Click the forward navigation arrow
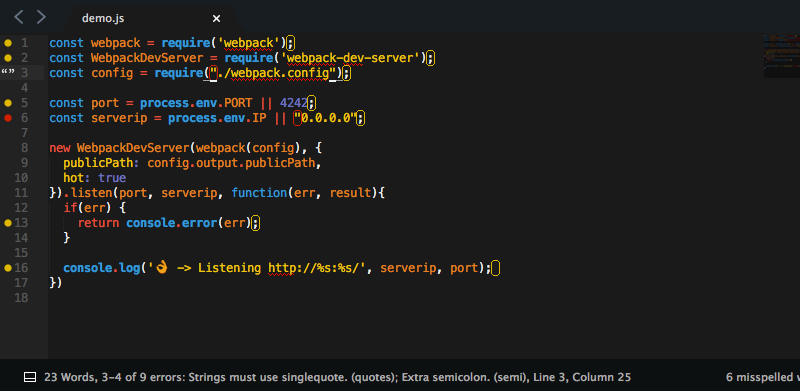Viewport: 800px width, 391px height. 41,17
